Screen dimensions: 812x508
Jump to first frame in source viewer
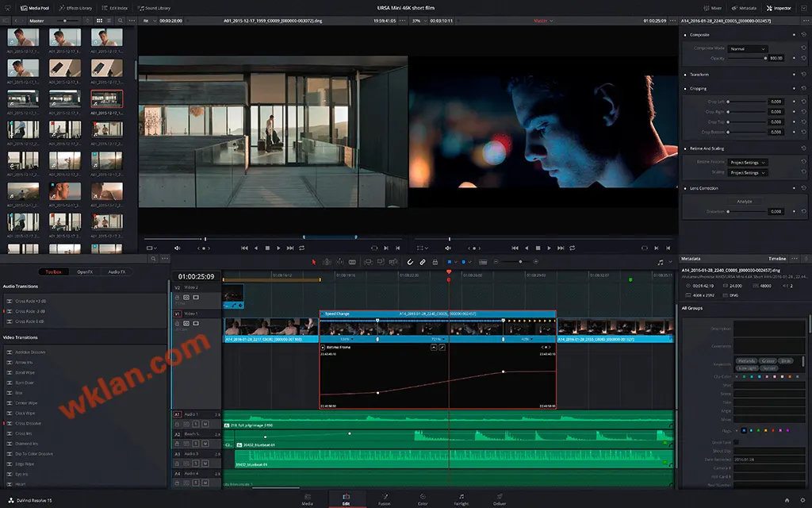click(244, 248)
